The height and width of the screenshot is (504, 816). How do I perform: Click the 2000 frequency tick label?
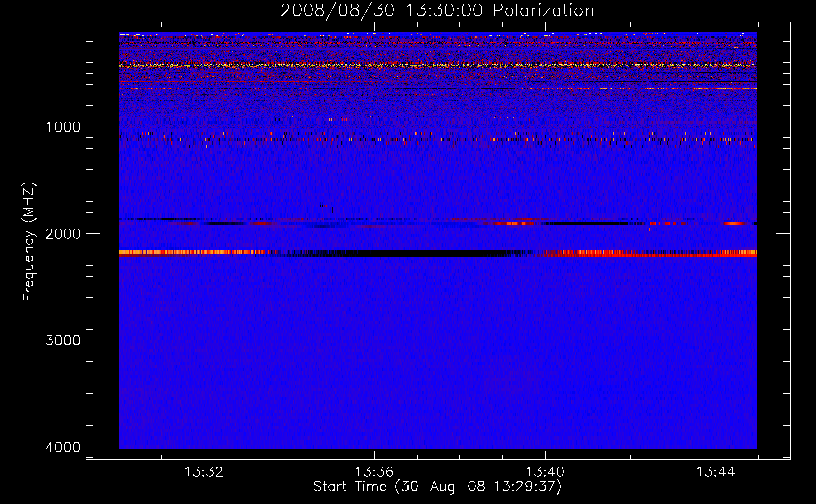pyautogui.click(x=63, y=234)
